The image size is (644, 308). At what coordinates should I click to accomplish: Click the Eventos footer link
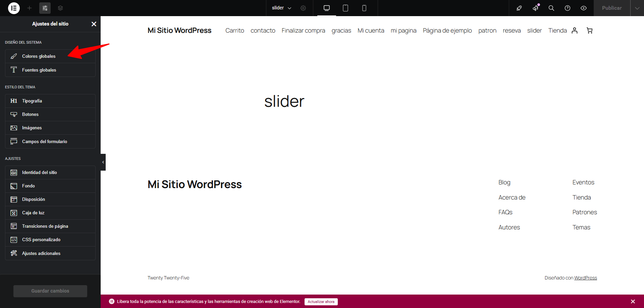coord(583,182)
